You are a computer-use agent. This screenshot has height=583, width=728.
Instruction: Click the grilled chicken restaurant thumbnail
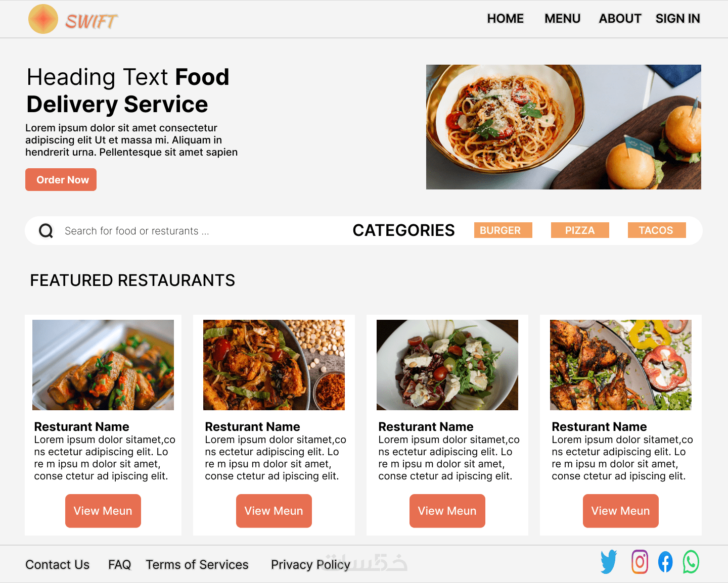point(621,365)
